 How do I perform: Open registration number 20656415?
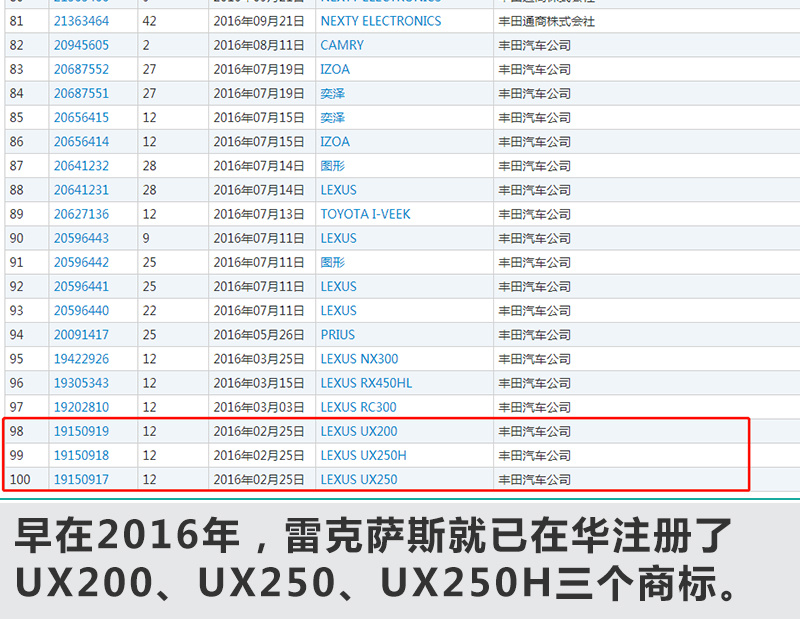tap(82, 118)
